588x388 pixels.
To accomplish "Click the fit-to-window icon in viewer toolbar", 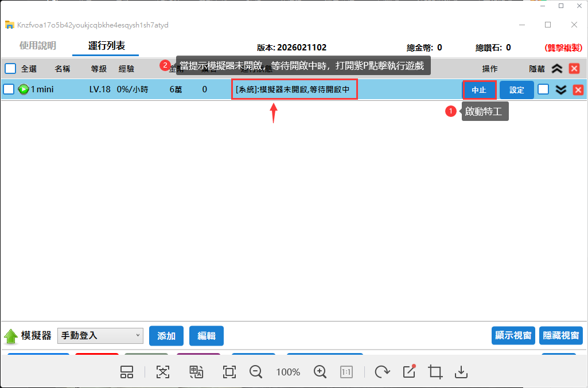I will coord(229,372).
